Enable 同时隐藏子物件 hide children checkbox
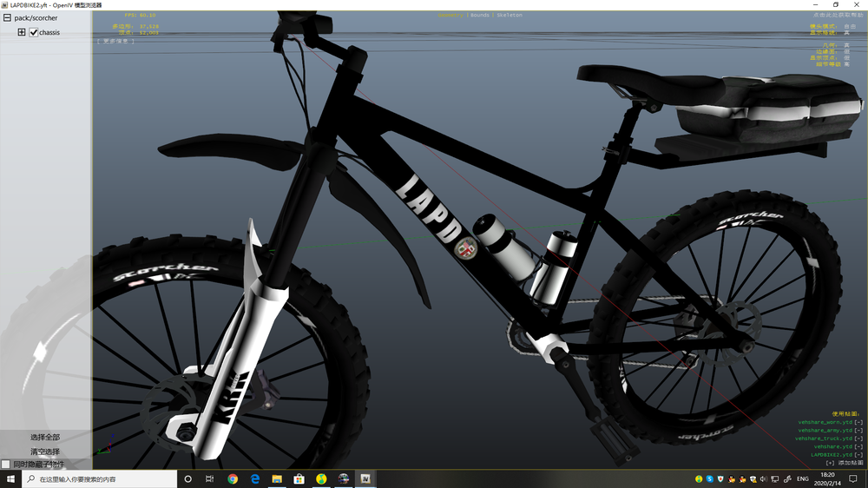The height and width of the screenshot is (488, 868). click(5, 465)
